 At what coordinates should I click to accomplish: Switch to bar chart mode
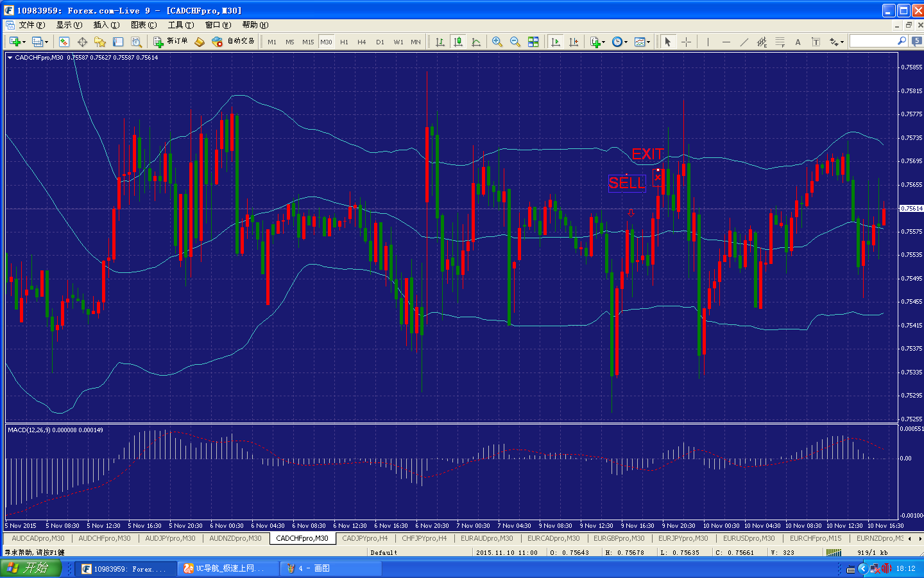tap(440, 42)
